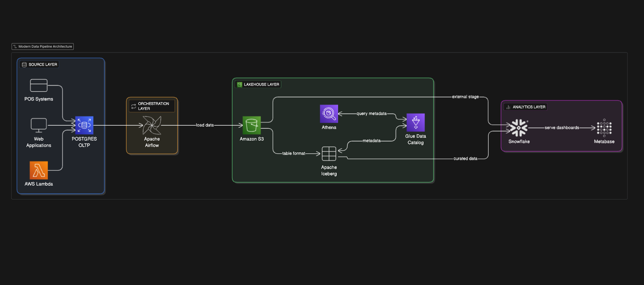Click the 'Snowflake' text label
This screenshot has height=285, width=644.
(x=519, y=142)
